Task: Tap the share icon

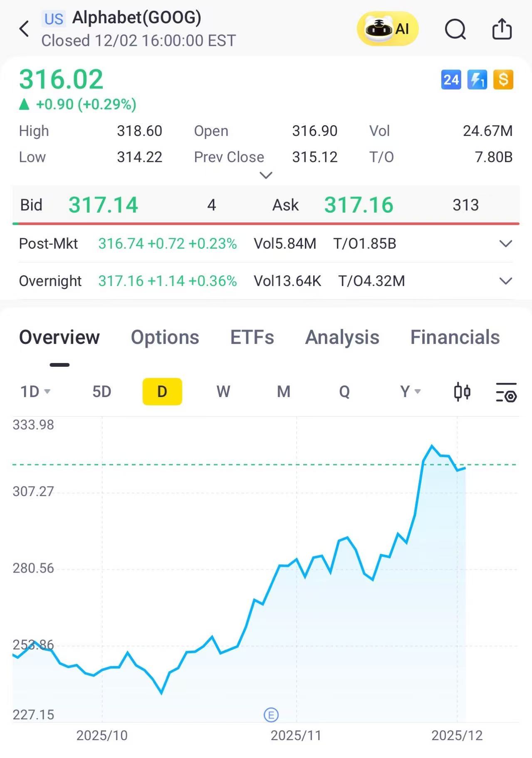Action: click(502, 29)
